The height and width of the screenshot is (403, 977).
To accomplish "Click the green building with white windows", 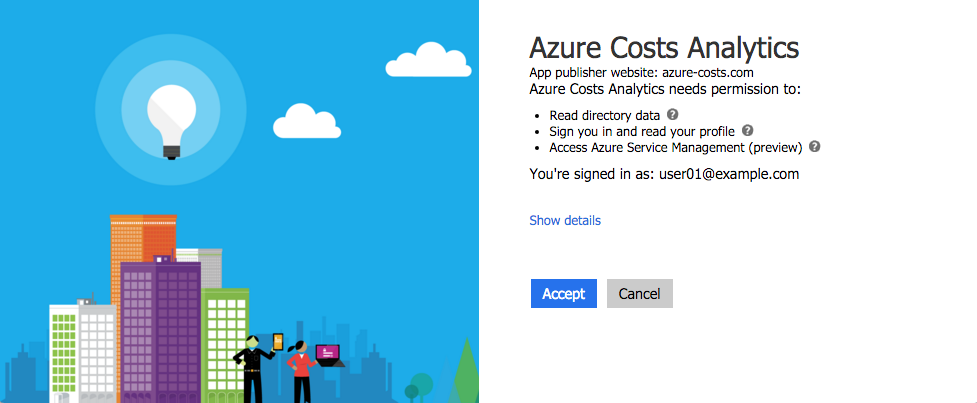I will (x=224, y=343).
